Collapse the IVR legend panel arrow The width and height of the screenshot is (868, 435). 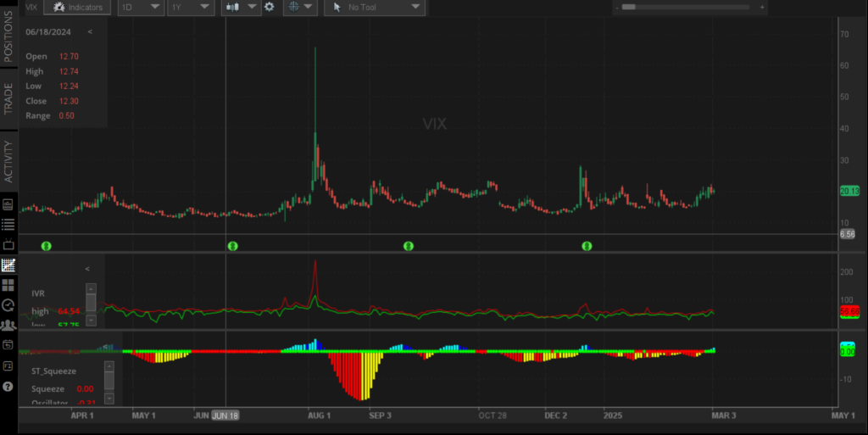[86, 269]
